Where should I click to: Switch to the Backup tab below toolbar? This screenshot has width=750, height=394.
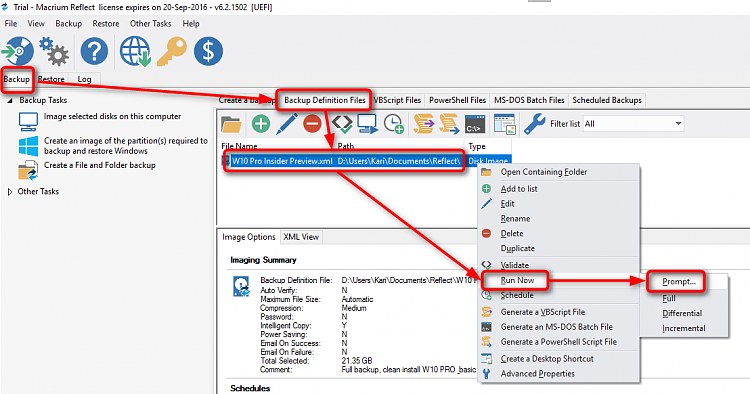pyautogui.click(x=17, y=79)
